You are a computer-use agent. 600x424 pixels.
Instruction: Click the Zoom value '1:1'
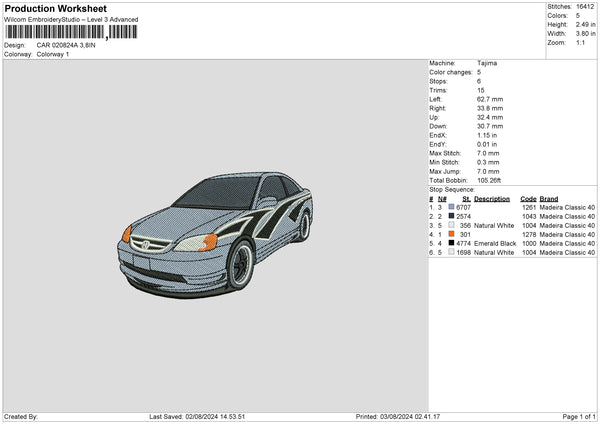point(580,42)
